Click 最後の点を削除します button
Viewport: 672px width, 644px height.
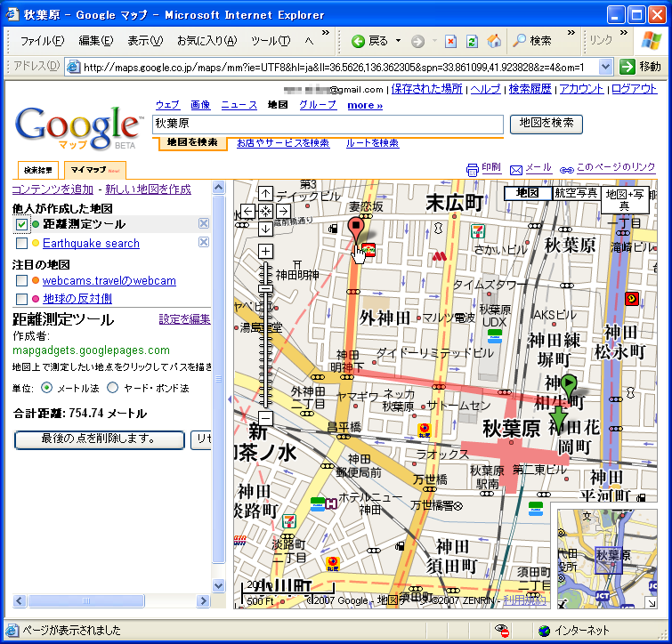100,439
